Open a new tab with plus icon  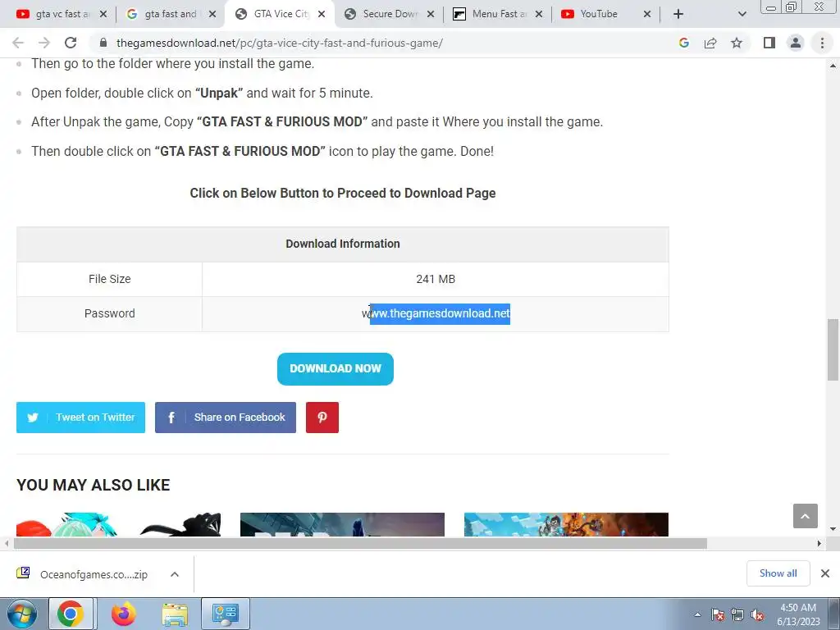click(x=678, y=14)
